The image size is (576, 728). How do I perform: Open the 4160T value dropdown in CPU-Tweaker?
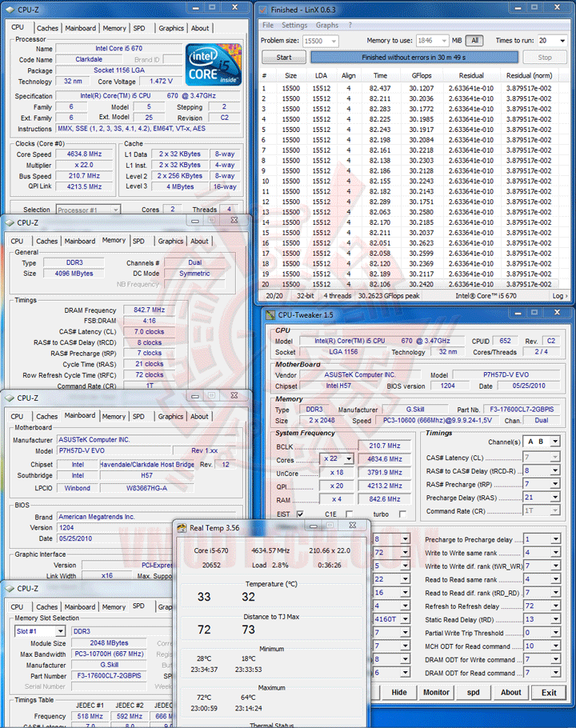(406, 619)
